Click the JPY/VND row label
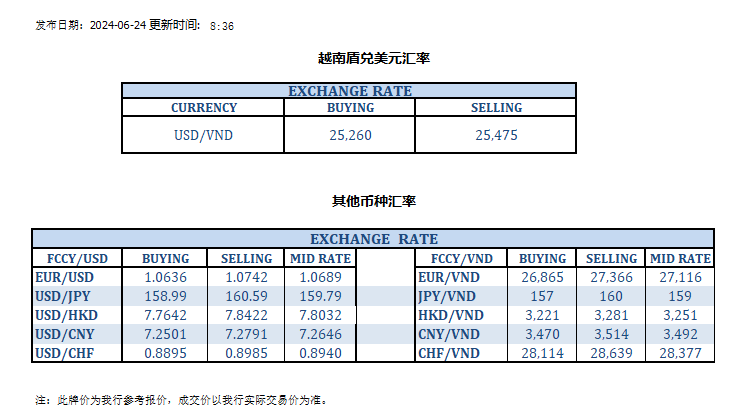Viewport: 735px width, 419px height. 449,296
